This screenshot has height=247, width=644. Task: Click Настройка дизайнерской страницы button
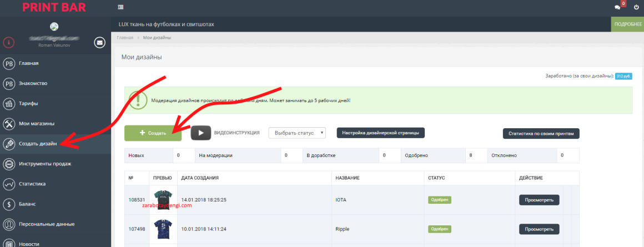point(381,133)
